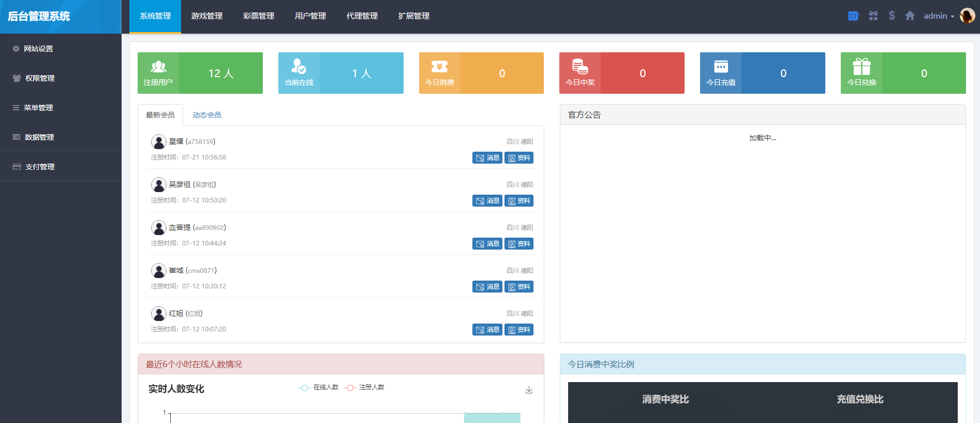The height and width of the screenshot is (423, 980).
Task: Click the 今日充值 card icon
Action: (721, 67)
